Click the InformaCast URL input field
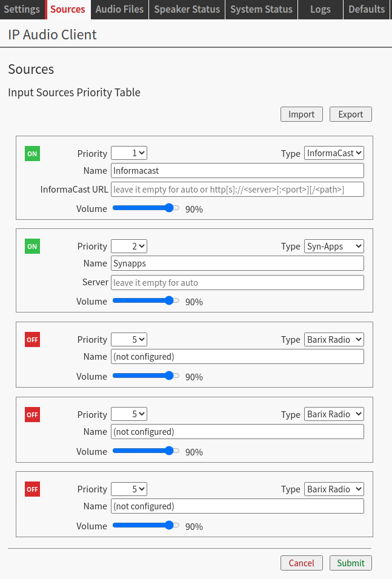This screenshot has height=579, width=392. click(x=238, y=190)
